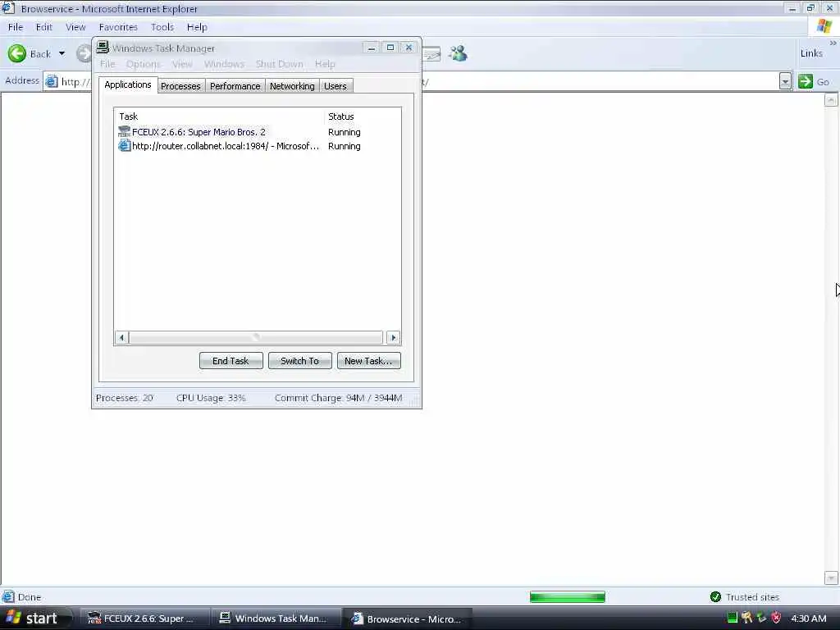Switch to the Applications tab
Image resolution: width=840 pixels, height=630 pixels.
(128, 84)
